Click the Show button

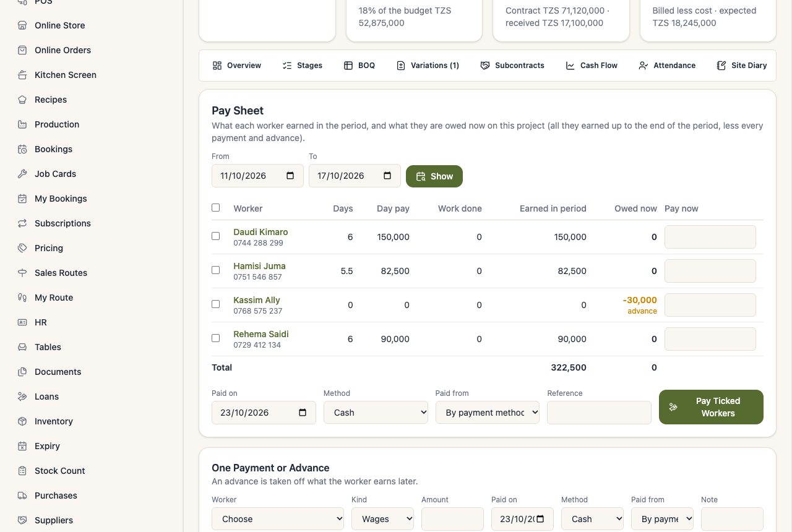(x=434, y=176)
